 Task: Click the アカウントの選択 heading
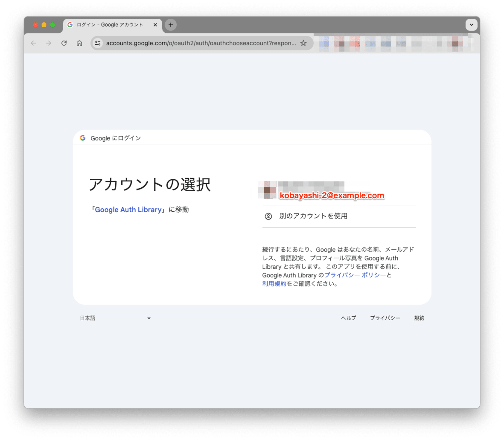(x=149, y=184)
